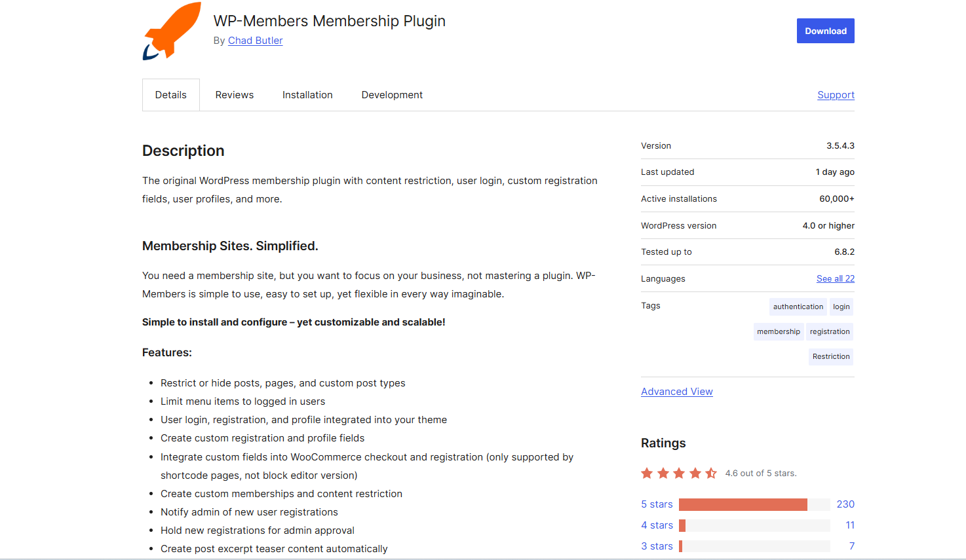The height and width of the screenshot is (560, 966).
Task: Click the 230 five-star review count
Action: 845,504
